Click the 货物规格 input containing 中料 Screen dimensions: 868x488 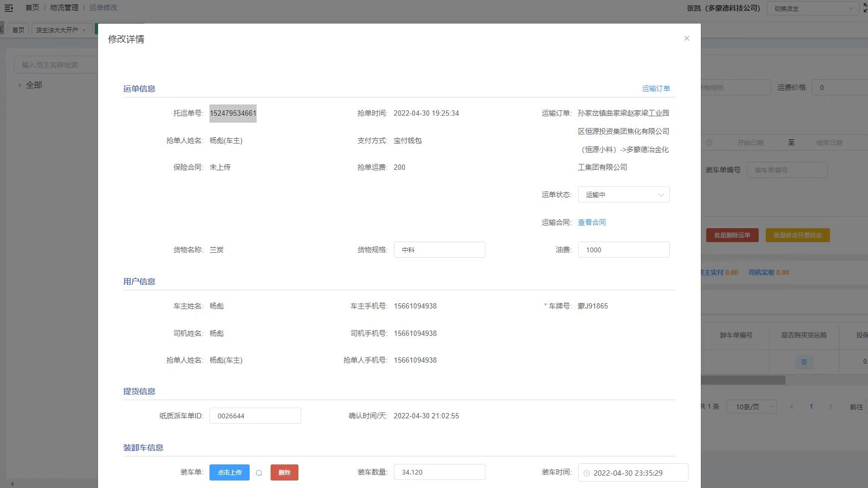tap(439, 250)
